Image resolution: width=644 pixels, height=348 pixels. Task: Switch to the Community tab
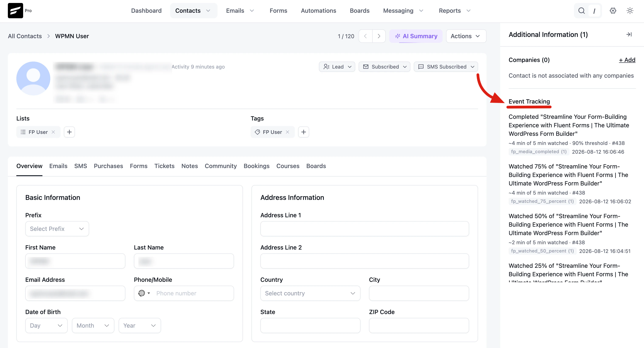point(220,166)
